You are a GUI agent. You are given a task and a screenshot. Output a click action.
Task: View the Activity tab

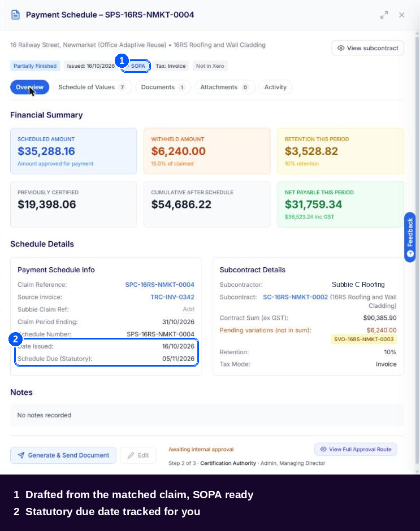275,87
